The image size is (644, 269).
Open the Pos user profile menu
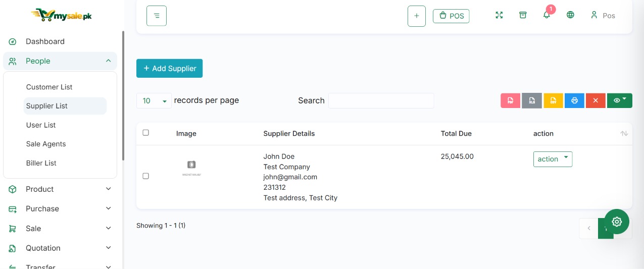coord(603,16)
